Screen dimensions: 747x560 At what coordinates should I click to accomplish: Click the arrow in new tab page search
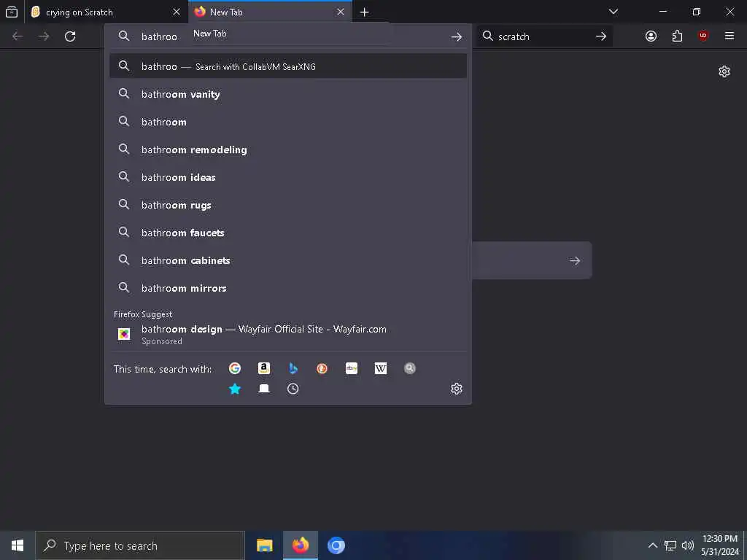click(575, 260)
